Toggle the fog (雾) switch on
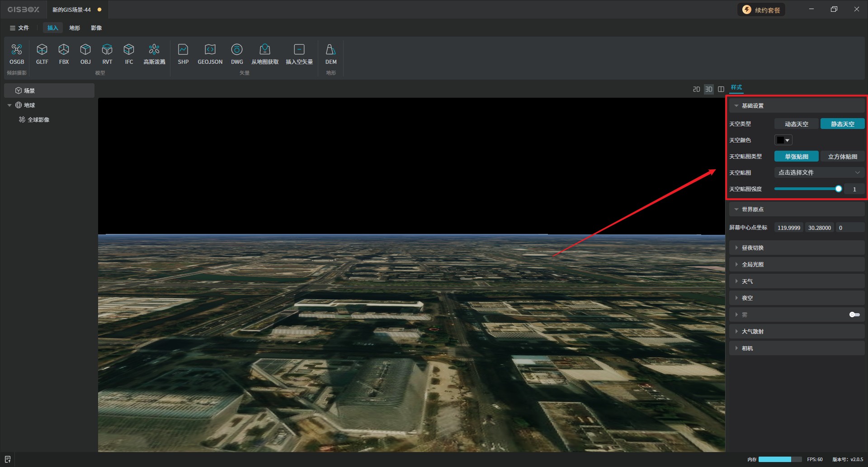This screenshot has height=467, width=868. point(854,315)
